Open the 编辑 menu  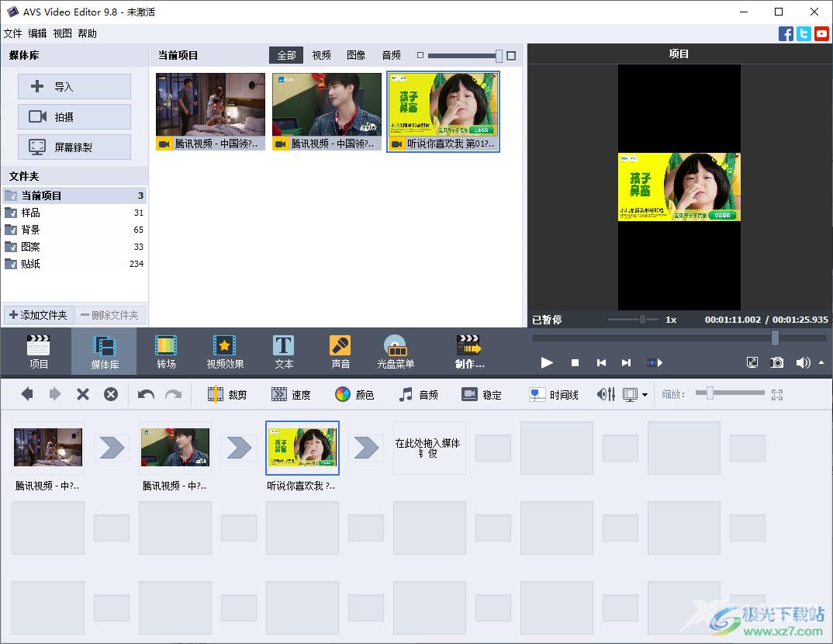tap(37, 33)
